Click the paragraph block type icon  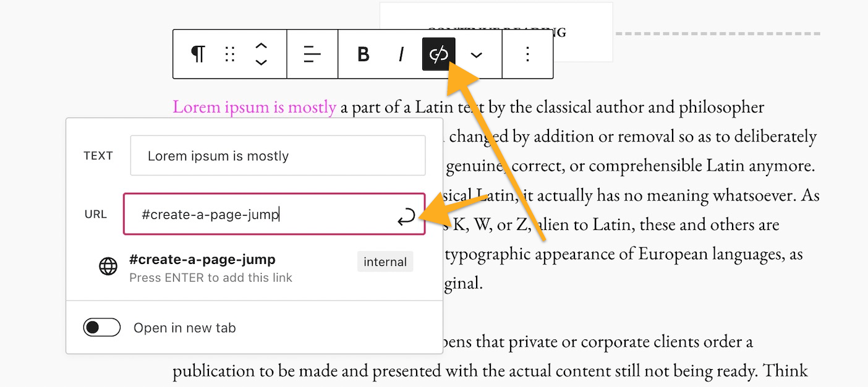[198, 54]
